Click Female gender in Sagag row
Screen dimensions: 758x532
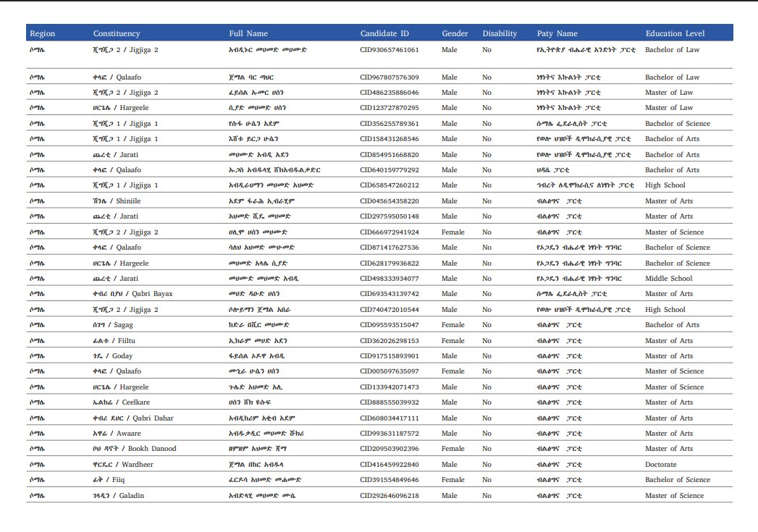[x=453, y=325]
